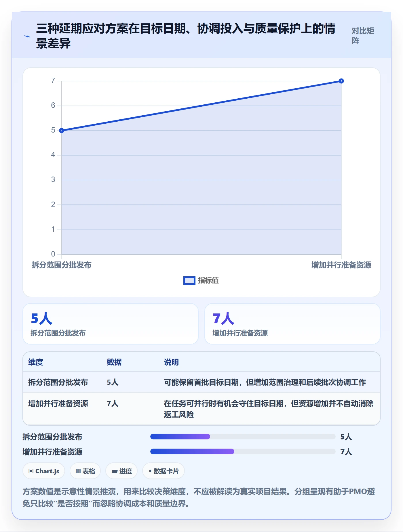Select table cell 增加并行准备资源
403x532 pixels.
(58, 403)
